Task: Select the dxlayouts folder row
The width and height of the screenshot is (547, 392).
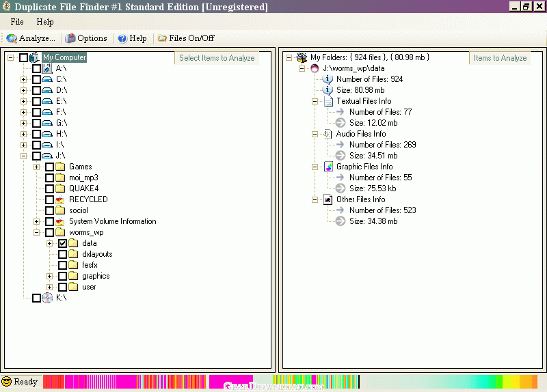Action: pyautogui.click(x=97, y=254)
